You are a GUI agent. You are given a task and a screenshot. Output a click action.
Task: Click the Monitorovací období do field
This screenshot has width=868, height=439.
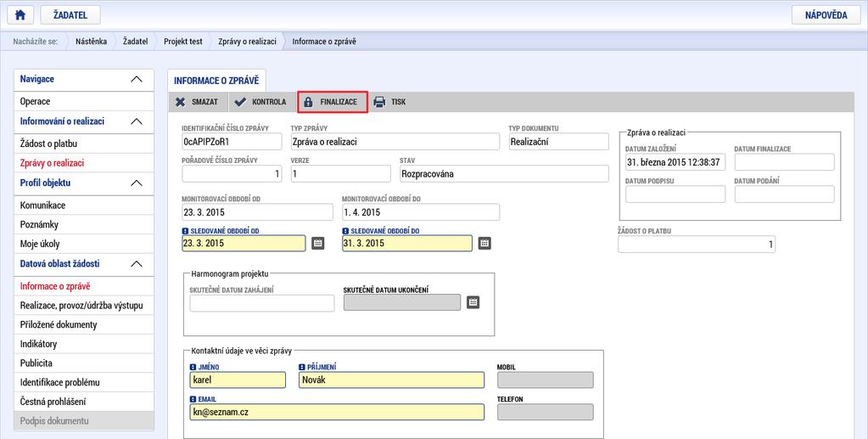pos(421,211)
